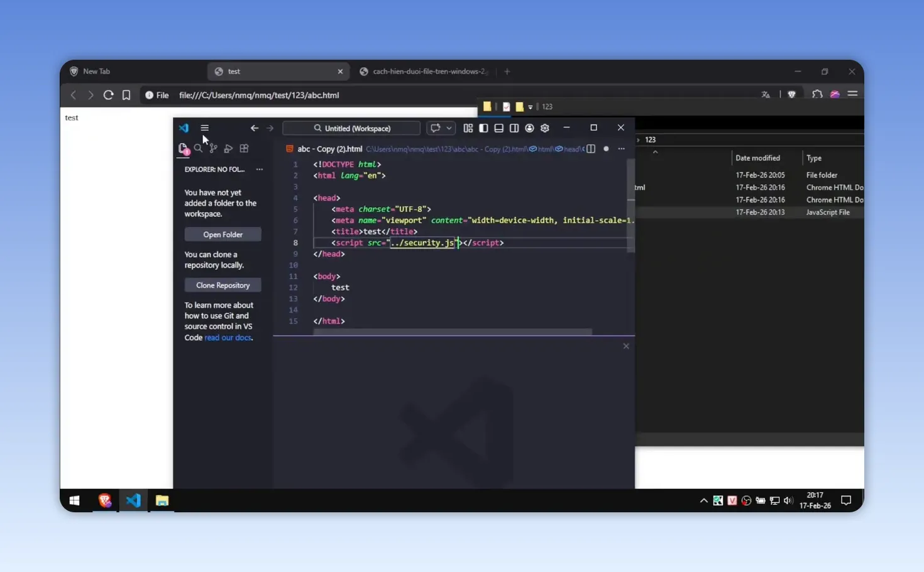Open the Accounts icon in VS Code title bar
The width and height of the screenshot is (924, 572).
pyautogui.click(x=529, y=128)
